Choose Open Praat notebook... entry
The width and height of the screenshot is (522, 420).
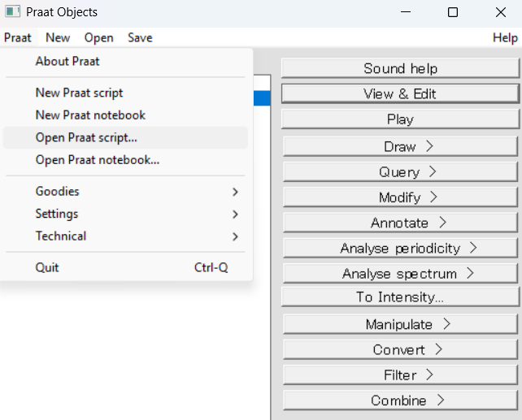(125, 160)
